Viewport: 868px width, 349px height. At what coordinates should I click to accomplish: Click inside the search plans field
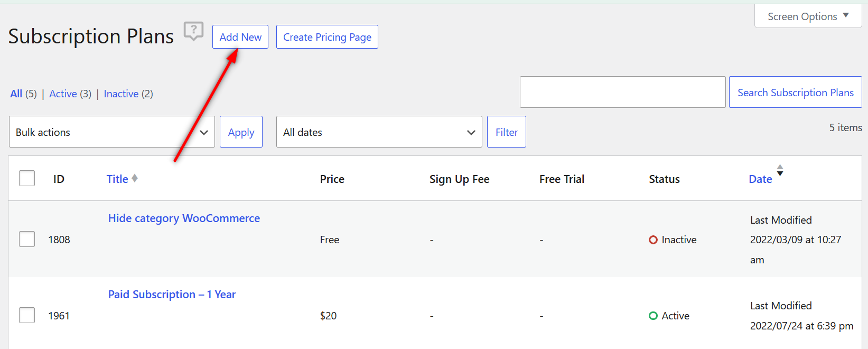pos(622,91)
